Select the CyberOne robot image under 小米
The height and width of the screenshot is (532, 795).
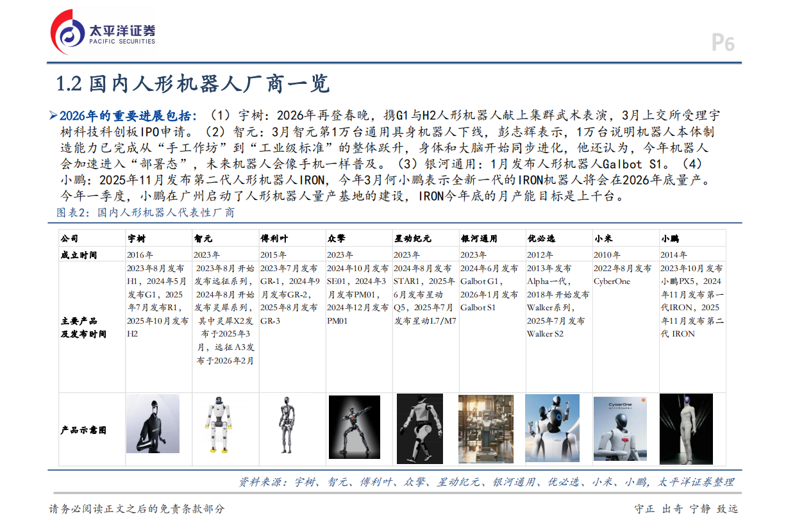tap(620, 428)
